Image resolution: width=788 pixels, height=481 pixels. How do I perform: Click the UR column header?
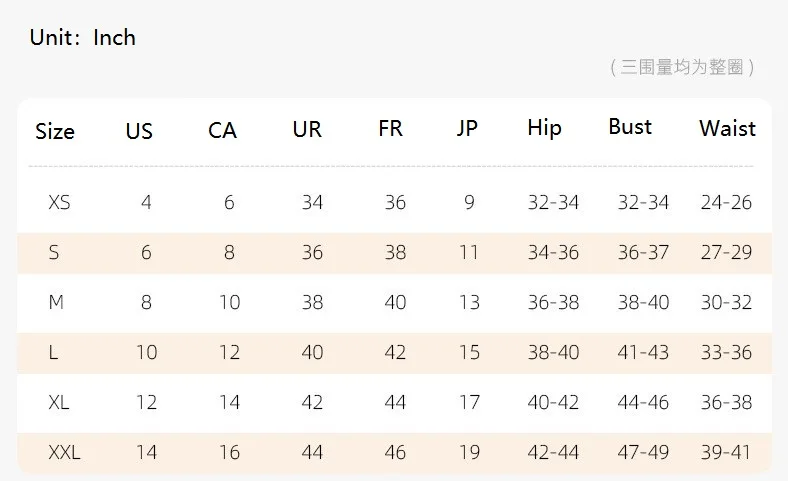[x=307, y=130]
